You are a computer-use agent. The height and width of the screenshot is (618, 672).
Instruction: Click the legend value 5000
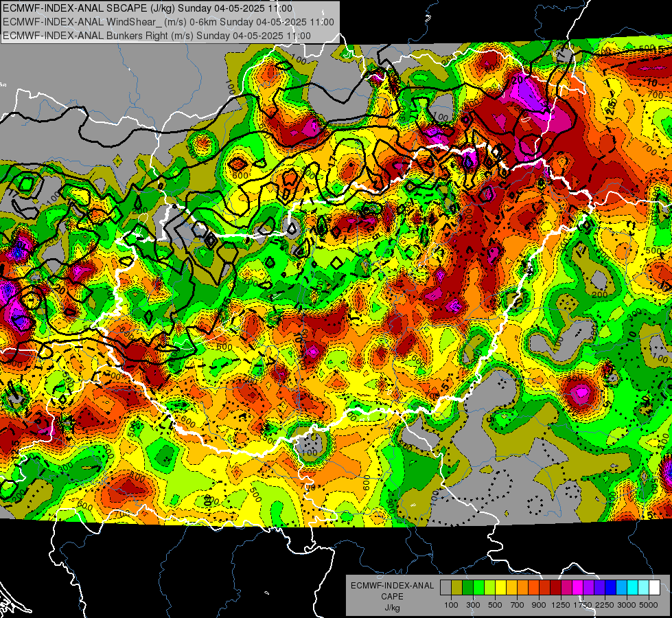tap(649, 605)
